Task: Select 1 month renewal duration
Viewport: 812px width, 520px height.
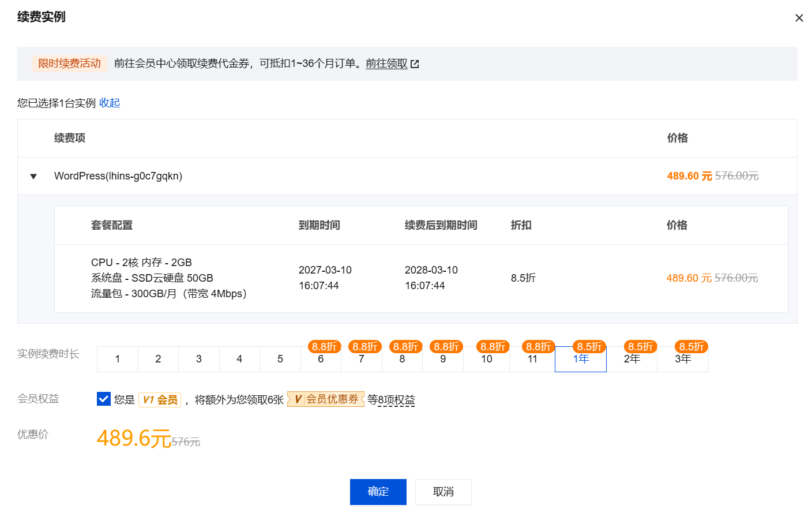Action: (x=118, y=359)
